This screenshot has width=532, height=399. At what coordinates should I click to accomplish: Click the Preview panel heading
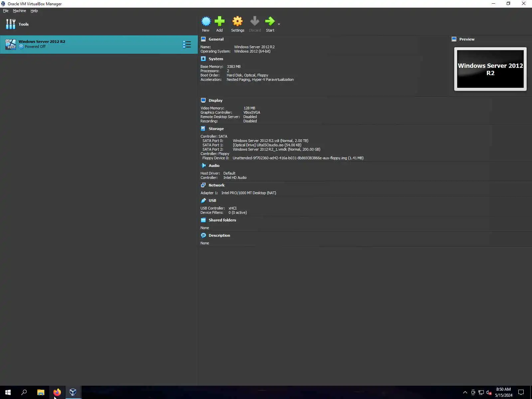(x=467, y=39)
